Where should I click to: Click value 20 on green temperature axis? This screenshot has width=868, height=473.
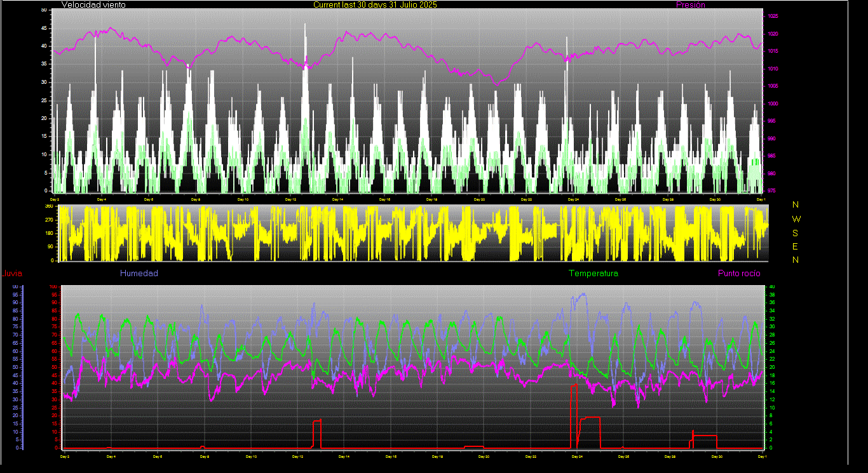pos(773,368)
